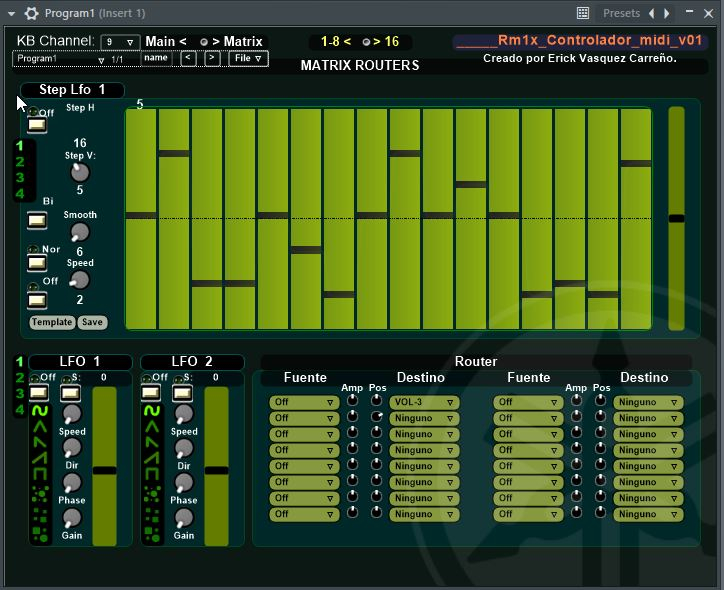Toggle the LFO 1 Off switch

click(x=38, y=393)
